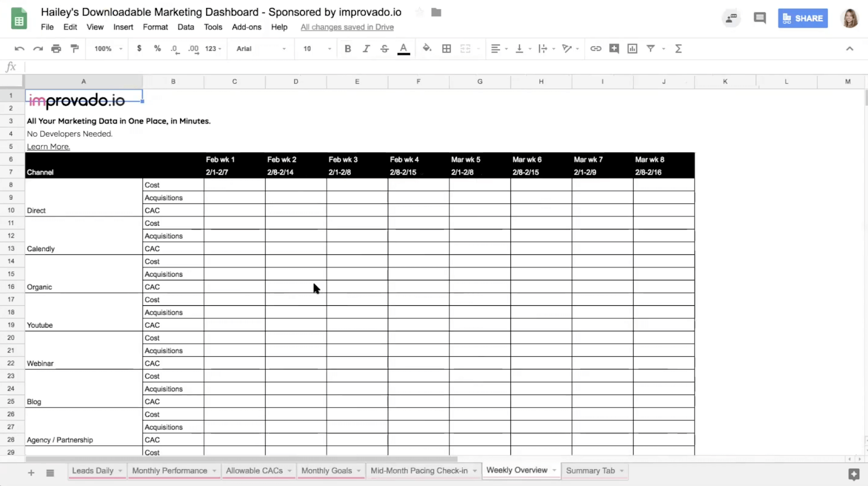
Task: Move document with the folder icon
Action: coord(436,12)
